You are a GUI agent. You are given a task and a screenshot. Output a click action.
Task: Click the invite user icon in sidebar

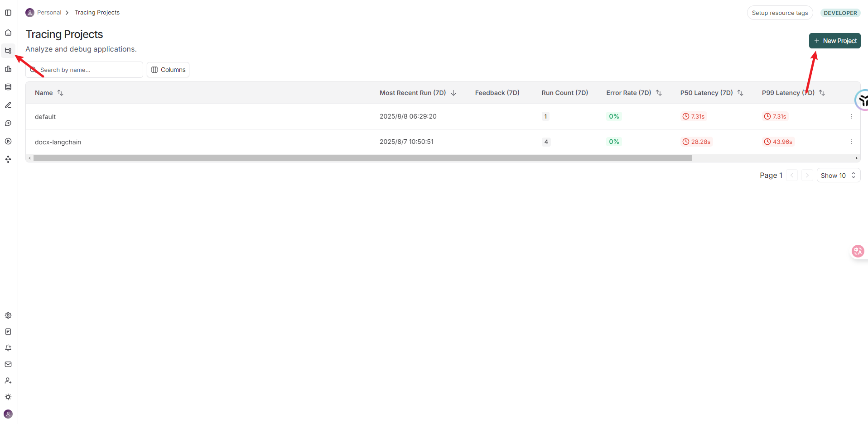point(8,381)
